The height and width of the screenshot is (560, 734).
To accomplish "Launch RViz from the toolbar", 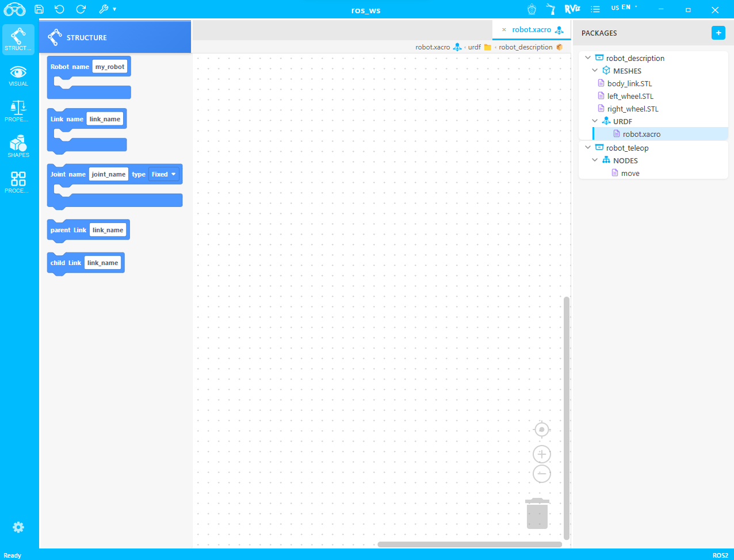I will coord(572,9).
